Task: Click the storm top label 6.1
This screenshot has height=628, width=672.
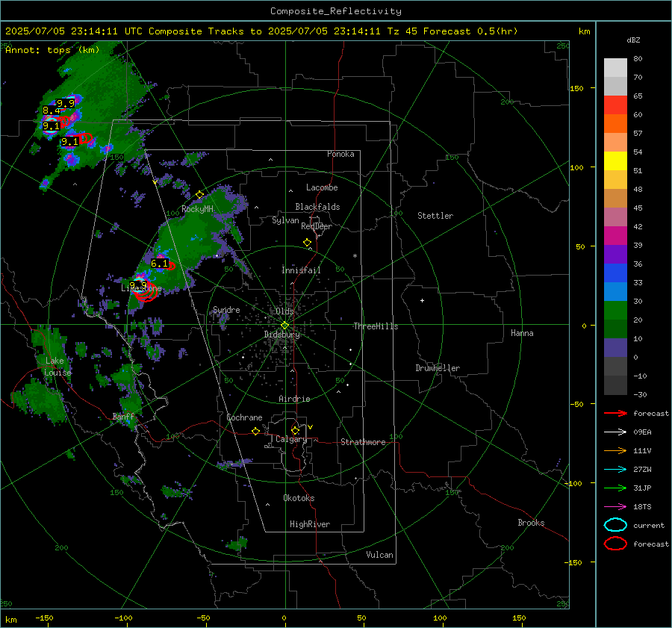Action: [x=159, y=263]
